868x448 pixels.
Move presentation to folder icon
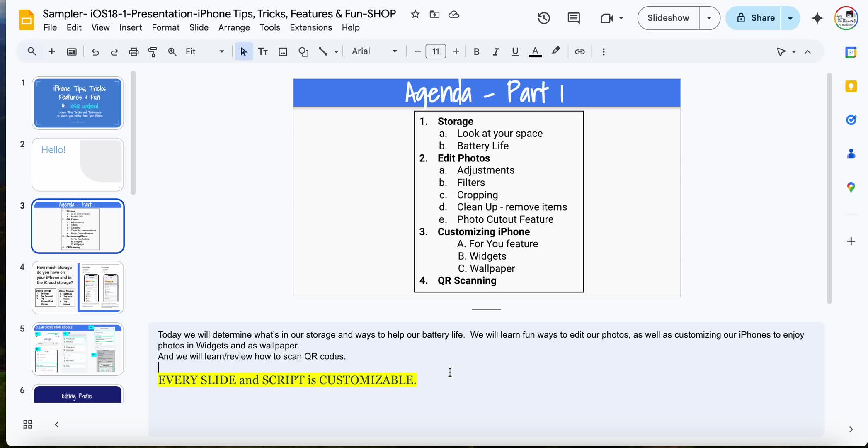point(434,15)
